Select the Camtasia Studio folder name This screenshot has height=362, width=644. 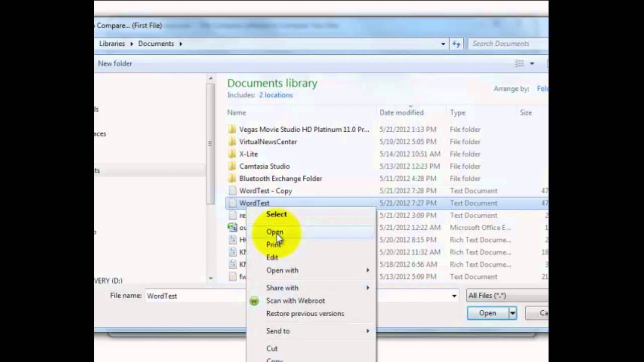tap(264, 166)
